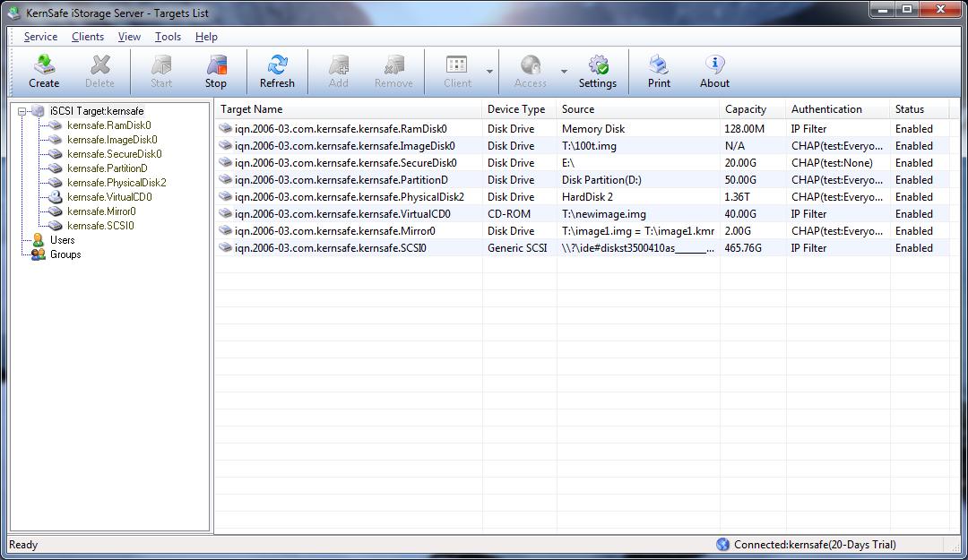
Task: Click the CD-ROM device type cell
Action: (509, 214)
